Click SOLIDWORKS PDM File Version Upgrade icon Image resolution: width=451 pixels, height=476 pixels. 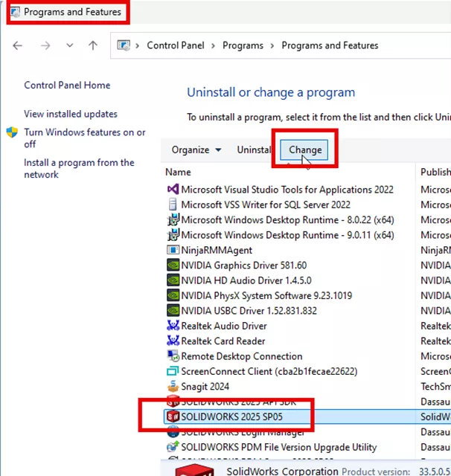tap(173, 447)
